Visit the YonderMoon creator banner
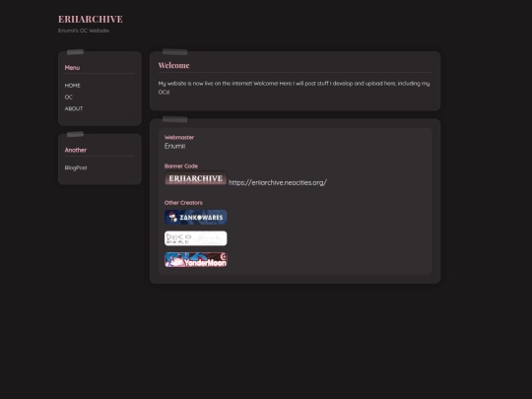The image size is (532, 399). (x=196, y=259)
